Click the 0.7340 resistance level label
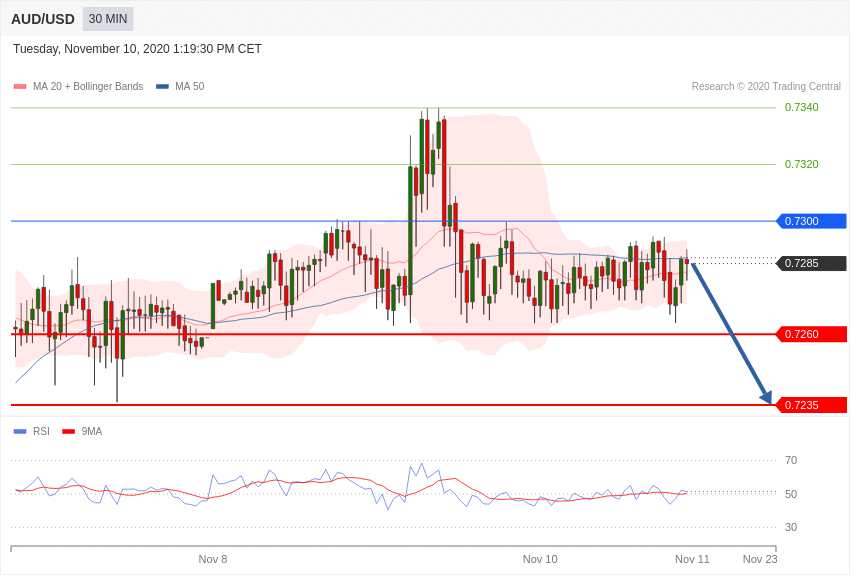This screenshot has height=576, width=850. point(802,107)
